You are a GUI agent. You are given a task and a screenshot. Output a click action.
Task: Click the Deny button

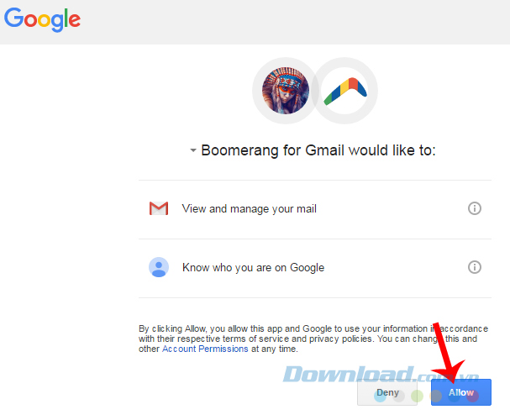387,392
